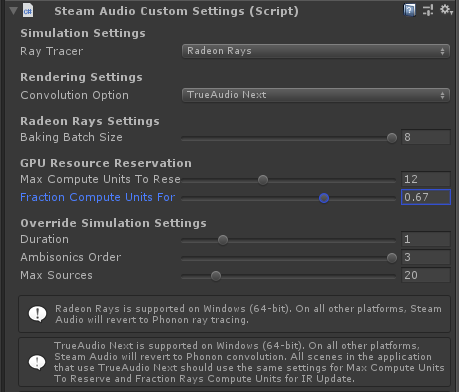
Task: Click the Rendering Settings heading
Action: click(x=81, y=77)
